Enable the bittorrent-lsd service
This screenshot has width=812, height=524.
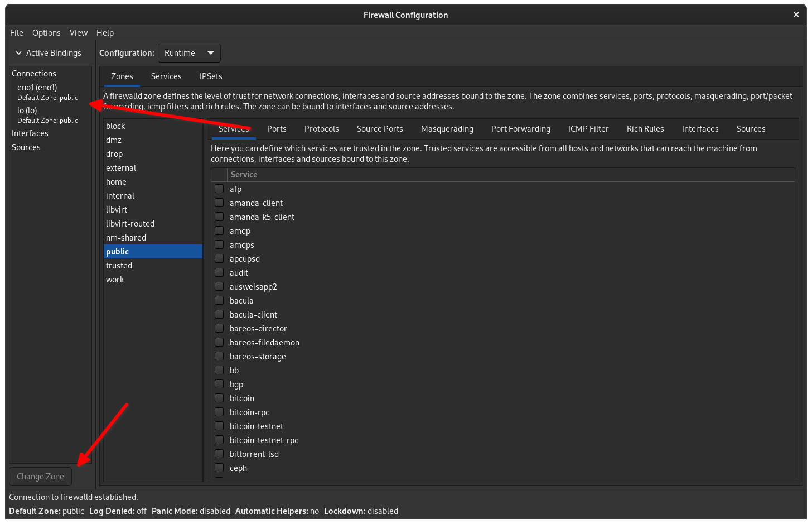pos(219,454)
